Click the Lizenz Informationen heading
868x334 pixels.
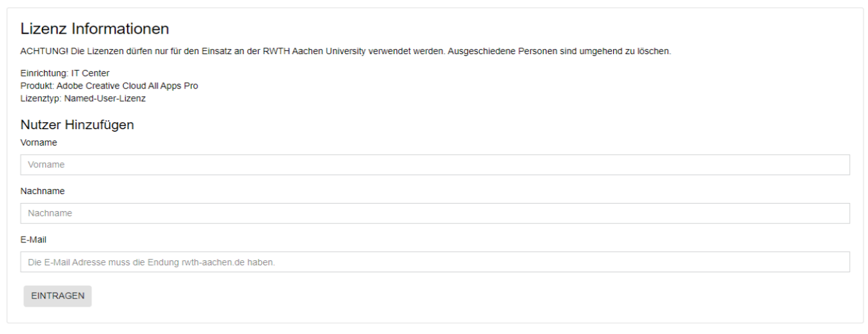coord(95,29)
